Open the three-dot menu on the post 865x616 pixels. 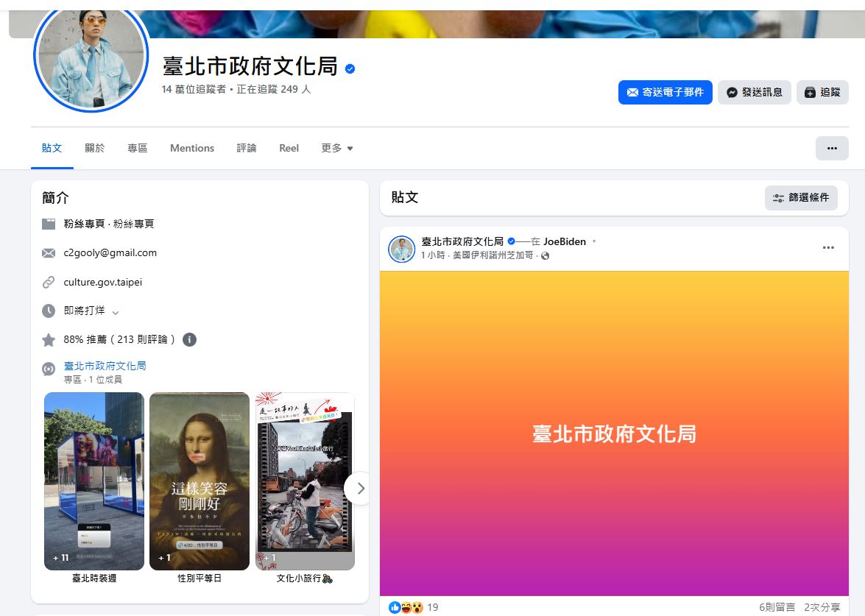point(828,247)
